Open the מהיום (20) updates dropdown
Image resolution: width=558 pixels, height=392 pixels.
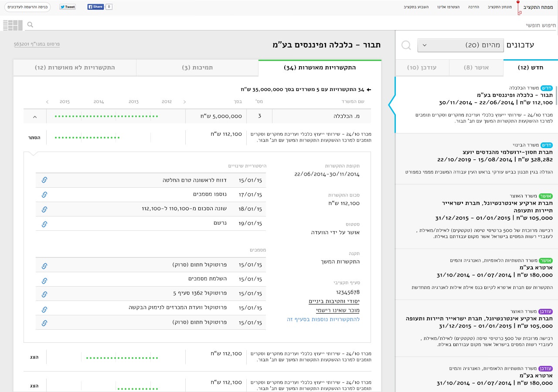coord(460,45)
